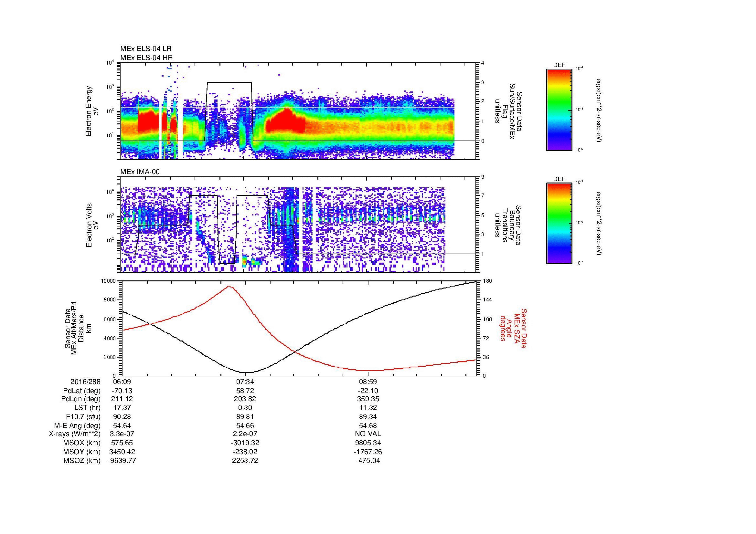Click the 'F10.7 (sfu)' row label
The height and width of the screenshot is (534, 756).
pyautogui.click(x=83, y=416)
